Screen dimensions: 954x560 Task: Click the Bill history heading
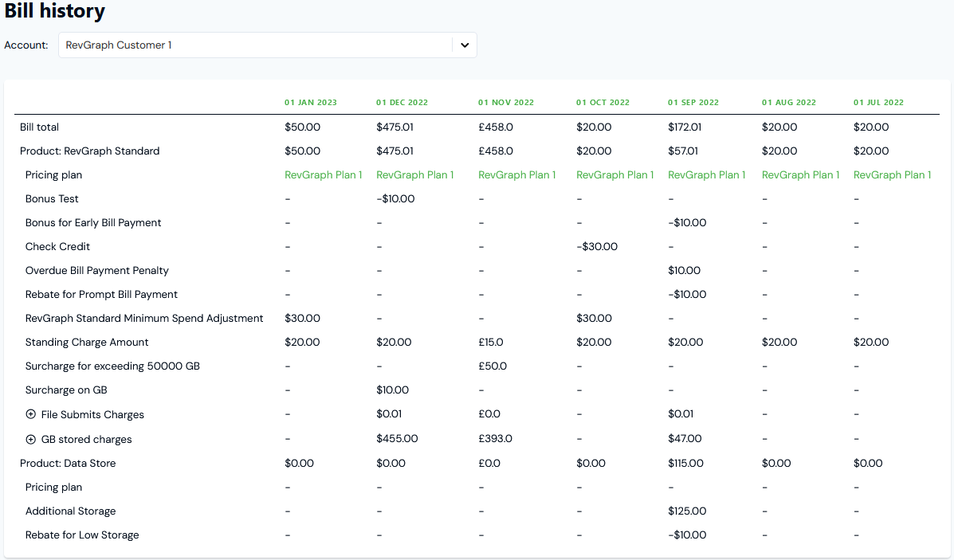pos(55,11)
